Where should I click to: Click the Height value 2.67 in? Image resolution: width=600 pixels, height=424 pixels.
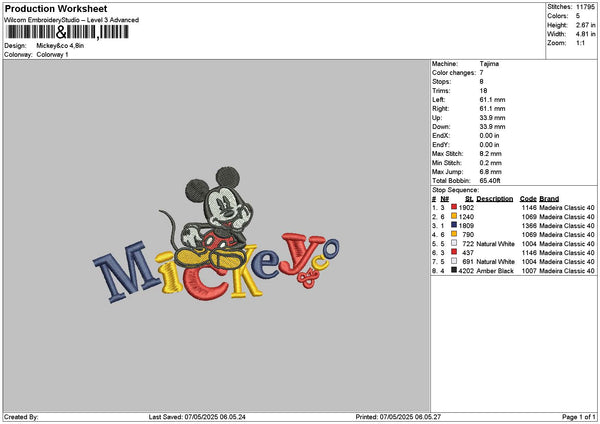(585, 25)
